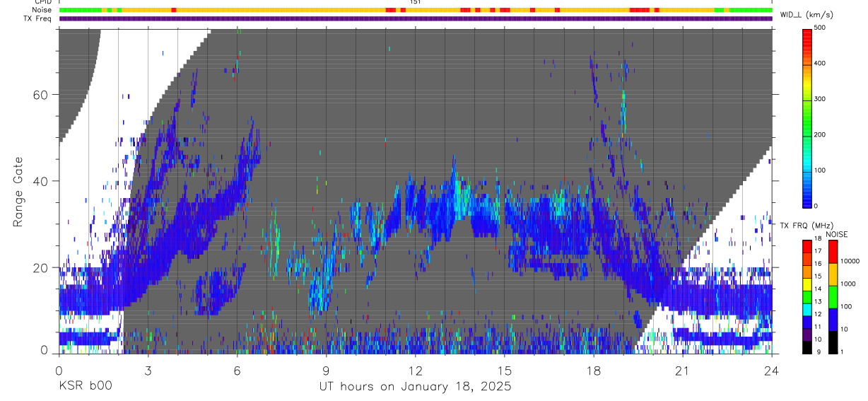Click the 1000 label on the NOISE legend
Screen dimensions: 868x401
point(848,284)
